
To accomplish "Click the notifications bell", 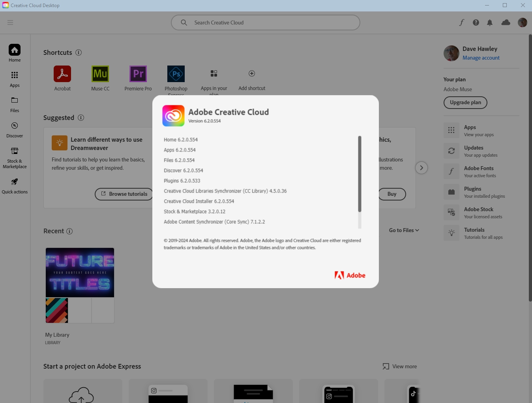I will coord(490,22).
